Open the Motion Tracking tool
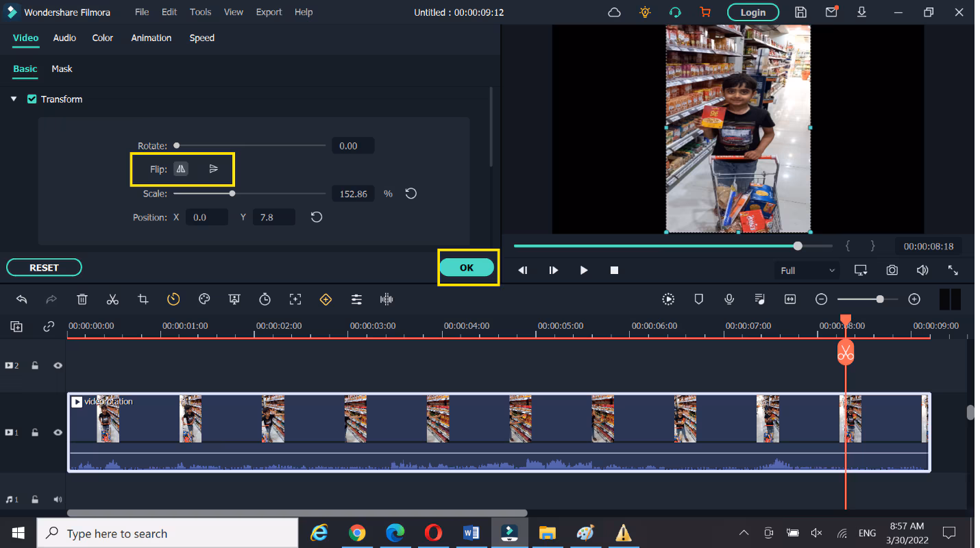This screenshot has width=980, height=548. (x=295, y=299)
